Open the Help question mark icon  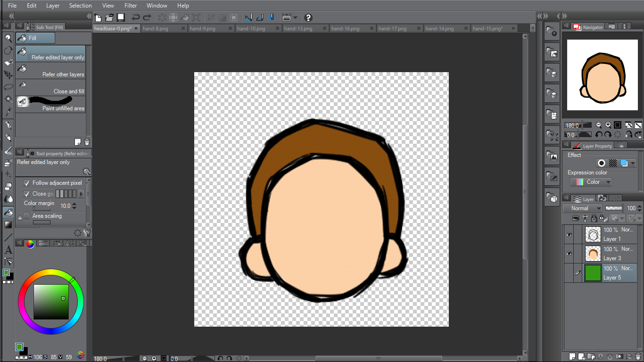(x=308, y=18)
